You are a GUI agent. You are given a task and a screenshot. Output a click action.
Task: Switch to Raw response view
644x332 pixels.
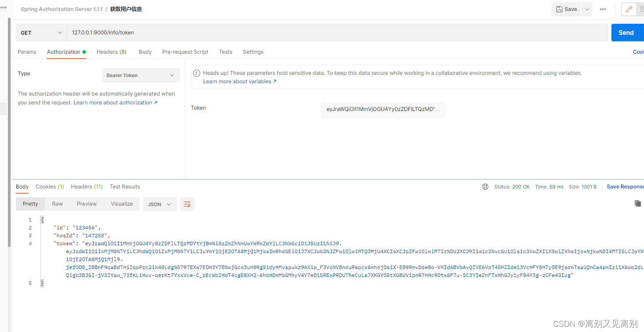click(x=57, y=204)
